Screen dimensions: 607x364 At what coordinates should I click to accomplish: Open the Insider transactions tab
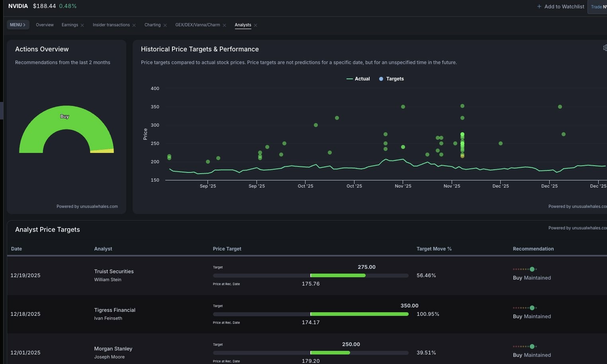111,25
